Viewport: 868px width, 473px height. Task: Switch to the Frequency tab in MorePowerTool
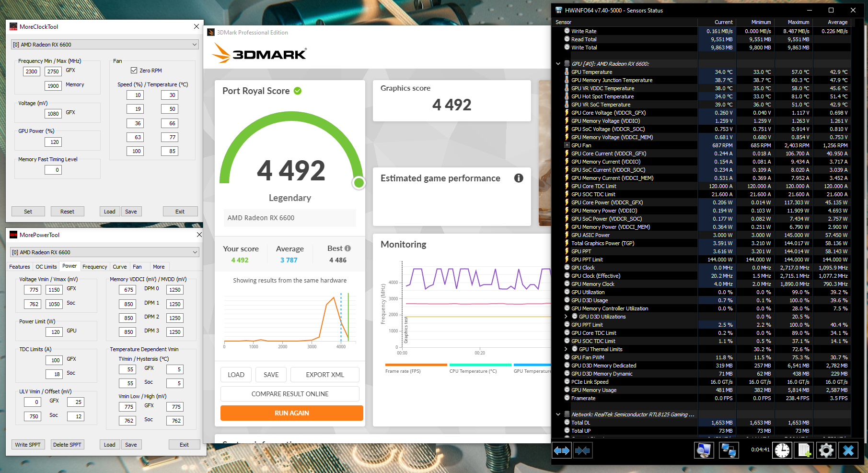pyautogui.click(x=95, y=267)
